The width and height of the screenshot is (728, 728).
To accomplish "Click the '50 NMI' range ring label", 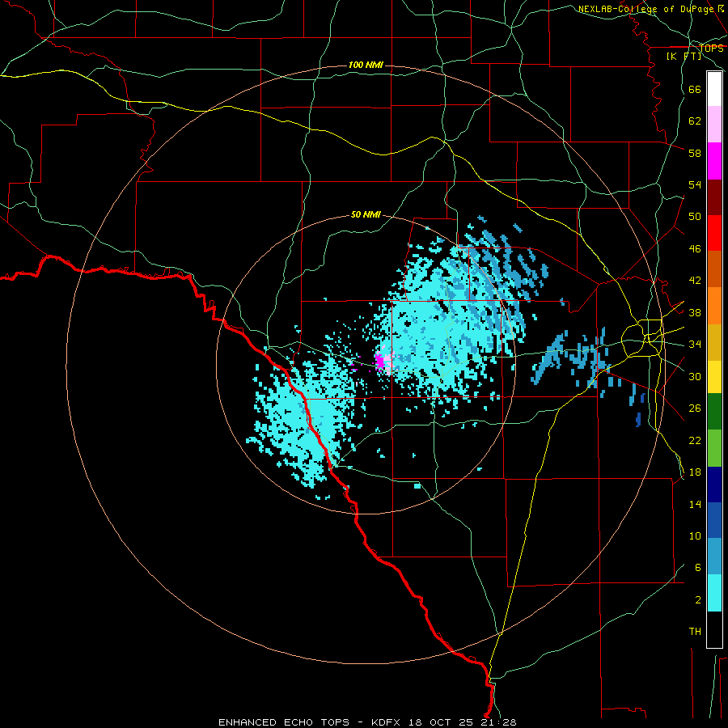I will (366, 214).
